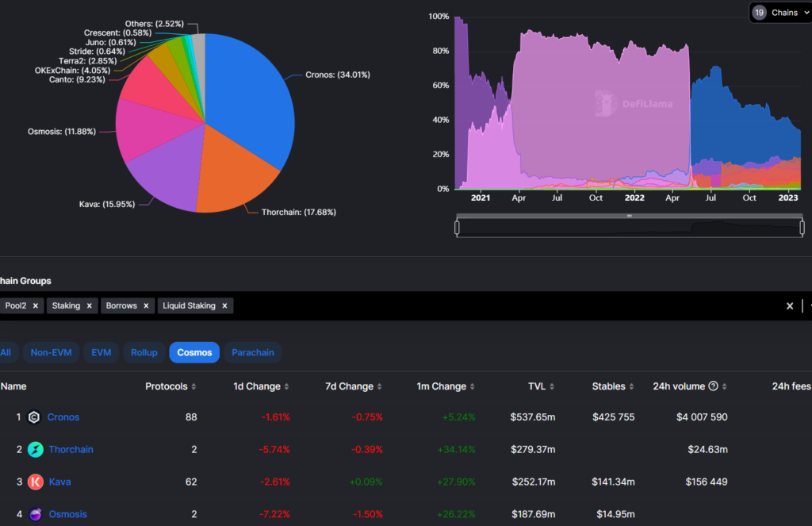812x526 pixels.
Task: Switch to the Parachain tab
Action: pos(252,352)
